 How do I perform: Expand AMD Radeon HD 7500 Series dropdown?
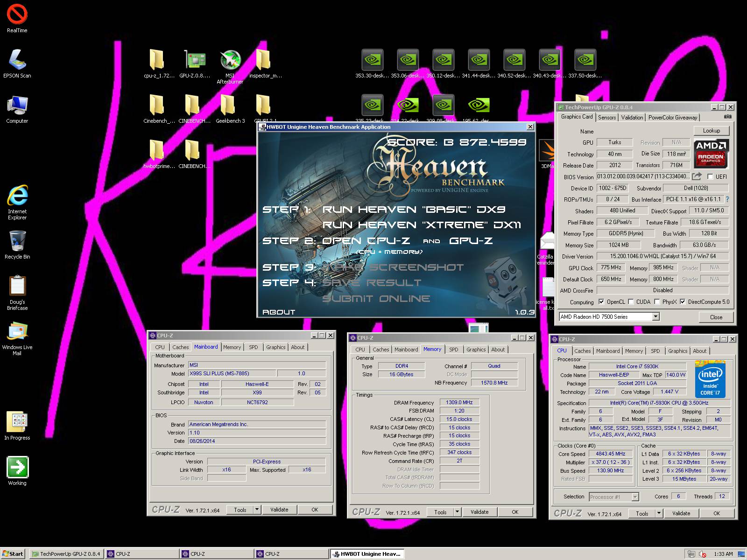tap(655, 316)
